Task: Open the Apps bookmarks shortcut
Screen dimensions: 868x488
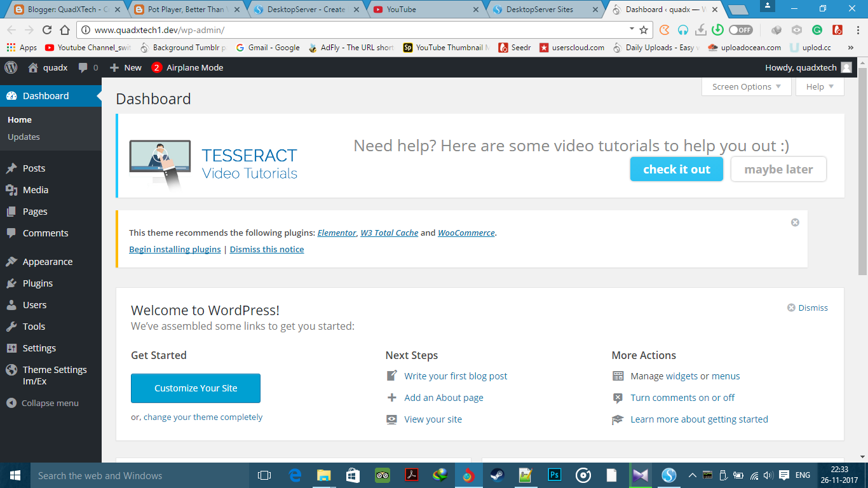Action: [22, 48]
